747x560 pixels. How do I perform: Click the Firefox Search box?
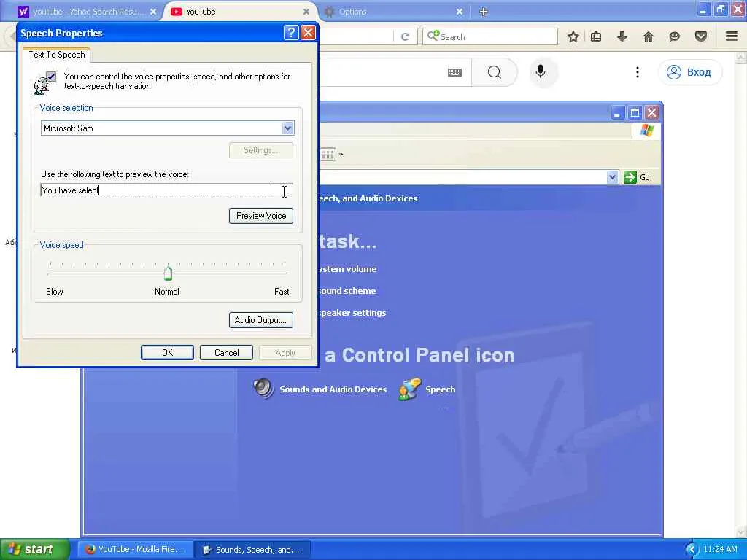pos(489,36)
